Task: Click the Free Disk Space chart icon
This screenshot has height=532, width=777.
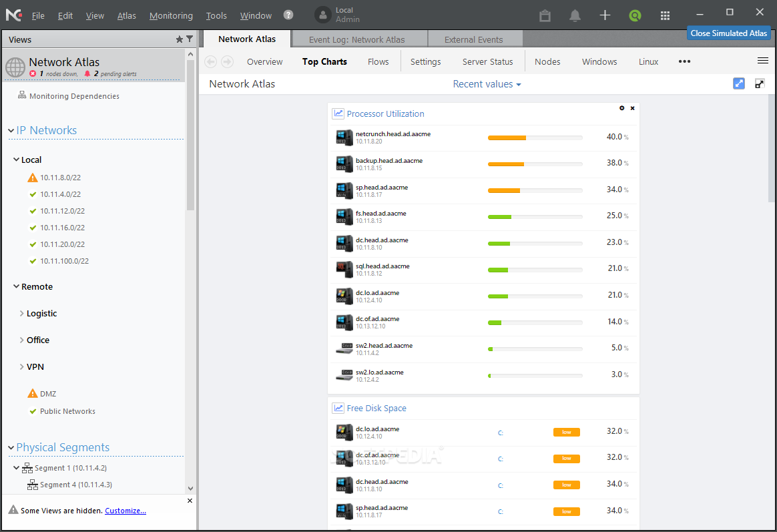Action: point(338,408)
